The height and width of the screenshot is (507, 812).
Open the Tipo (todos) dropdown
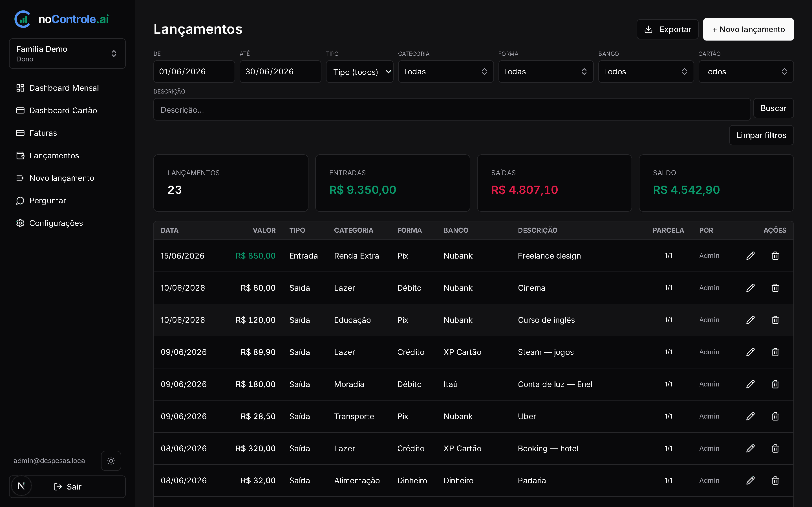359,72
